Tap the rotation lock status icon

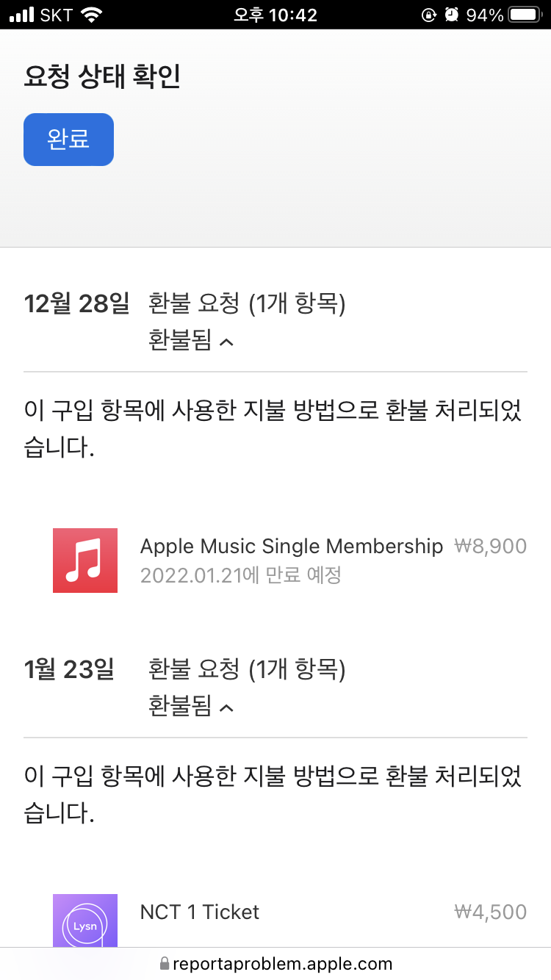pyautogui.click(x=430, y=15)
